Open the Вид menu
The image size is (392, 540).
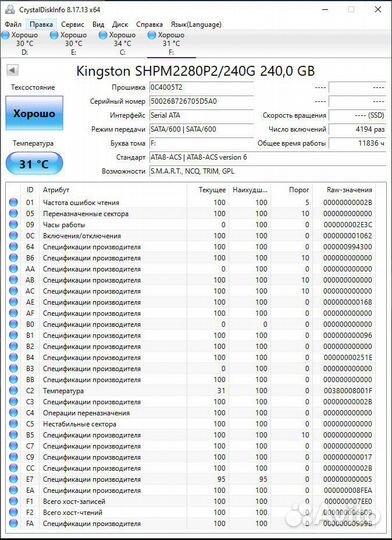point(98,24)
